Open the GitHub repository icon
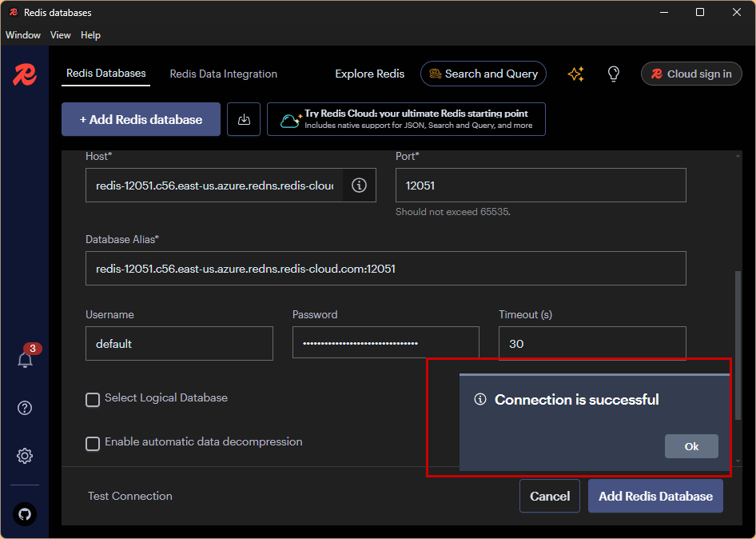 point(25,514)
